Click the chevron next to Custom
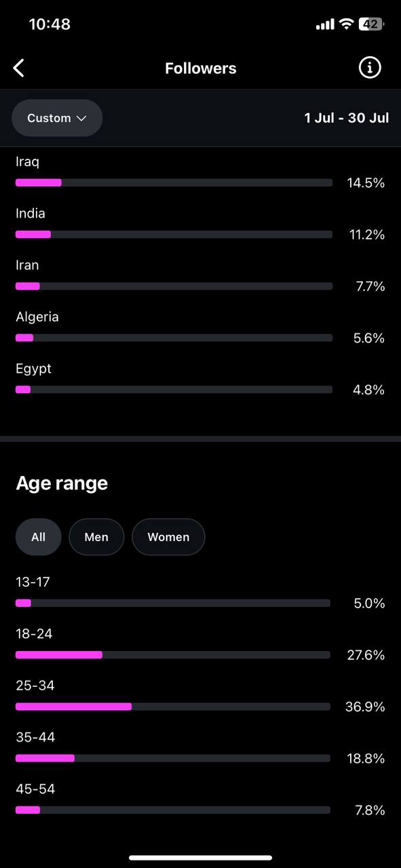This screenshot has width=401, height=868. pos(81,118)
